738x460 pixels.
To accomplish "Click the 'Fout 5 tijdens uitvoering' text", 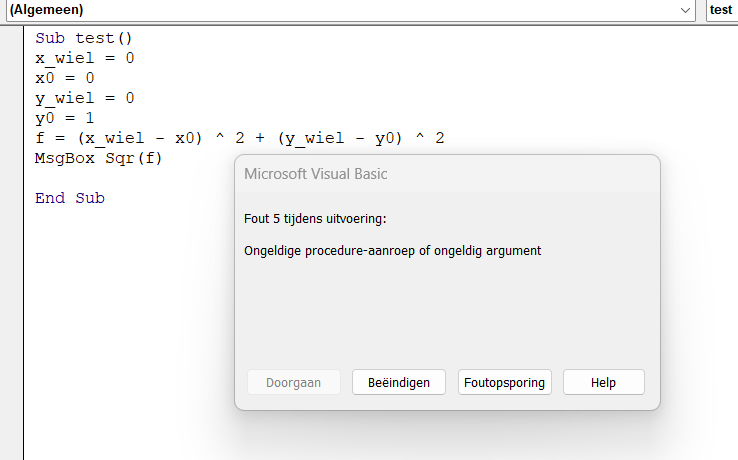I will pos(315,218).
